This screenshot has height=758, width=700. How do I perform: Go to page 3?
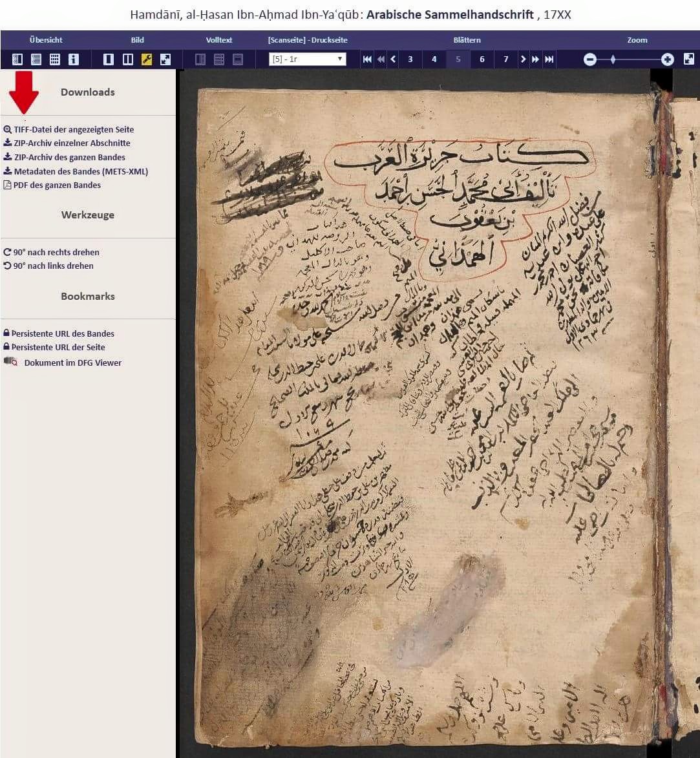tap(410, 59)
